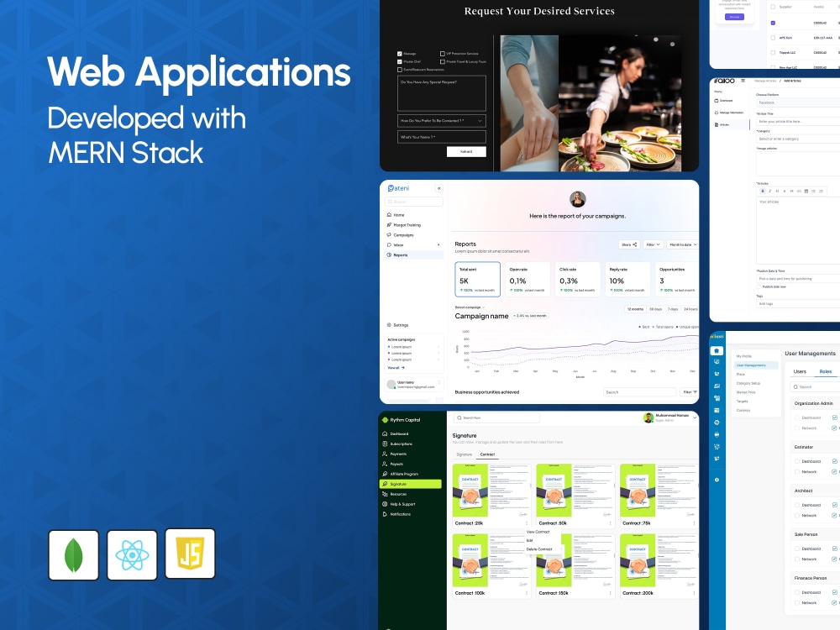This screenshot has width=840, height=630.
Task: Click the Submit button on the services form
Action: pos(466,151)
